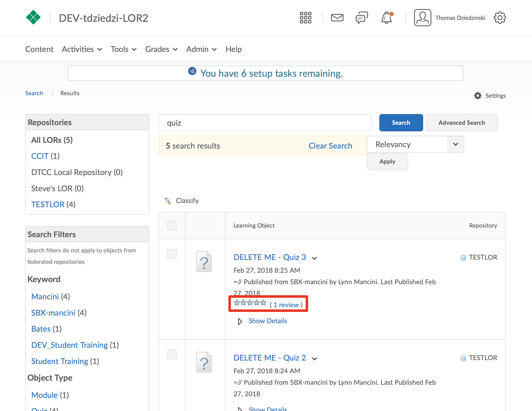Click the DEV-tdziedzi-LOR2 course title

(x=103, y=18)
